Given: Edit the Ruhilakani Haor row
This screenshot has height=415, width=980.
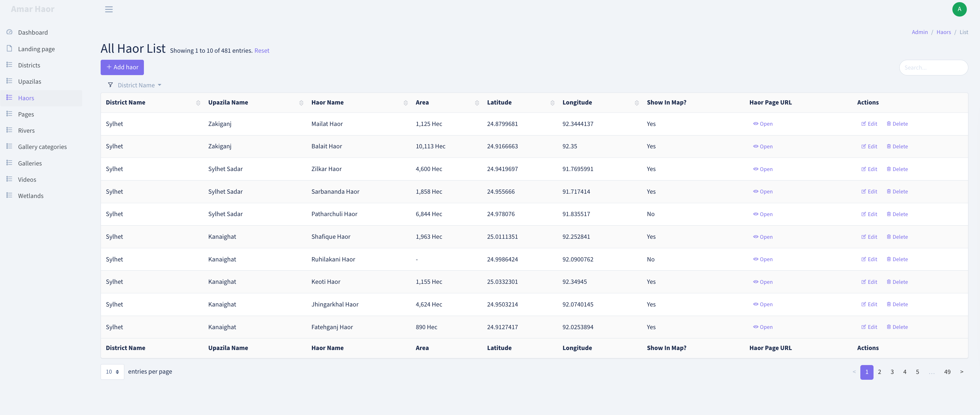Looking at the screenshot, I should coord(869,259).
